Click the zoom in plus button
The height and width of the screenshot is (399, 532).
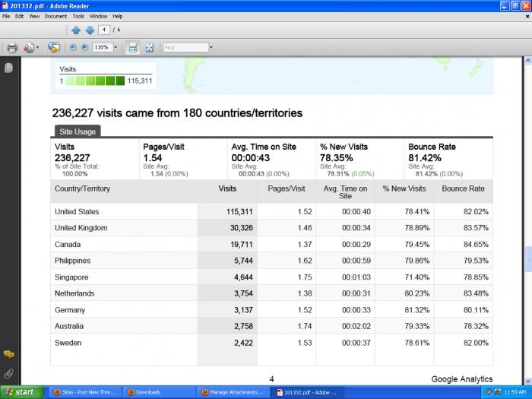coord(84,47)
